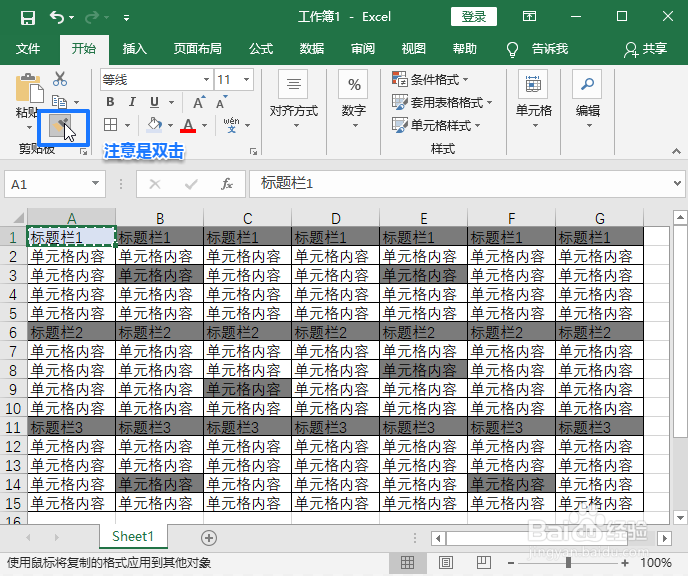688x576 pixels.
Task: Open the 编辑 editing group
Action: tap(588, 100)
